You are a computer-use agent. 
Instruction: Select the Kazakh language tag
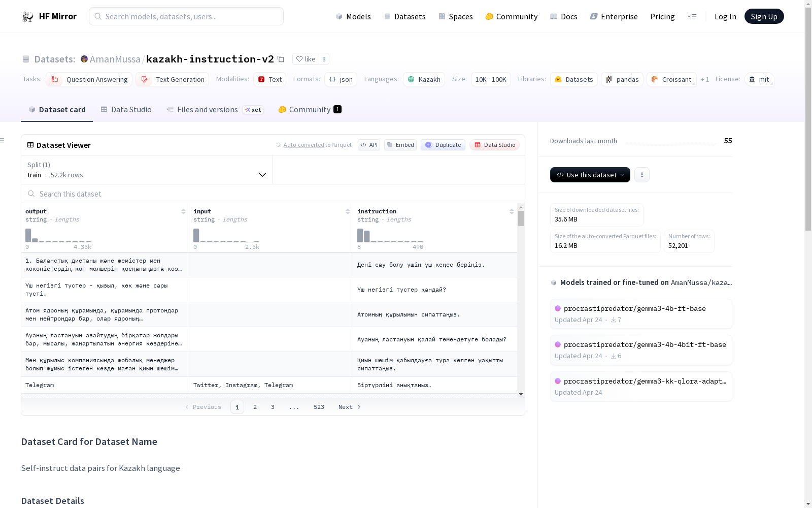tap(424, 79)
